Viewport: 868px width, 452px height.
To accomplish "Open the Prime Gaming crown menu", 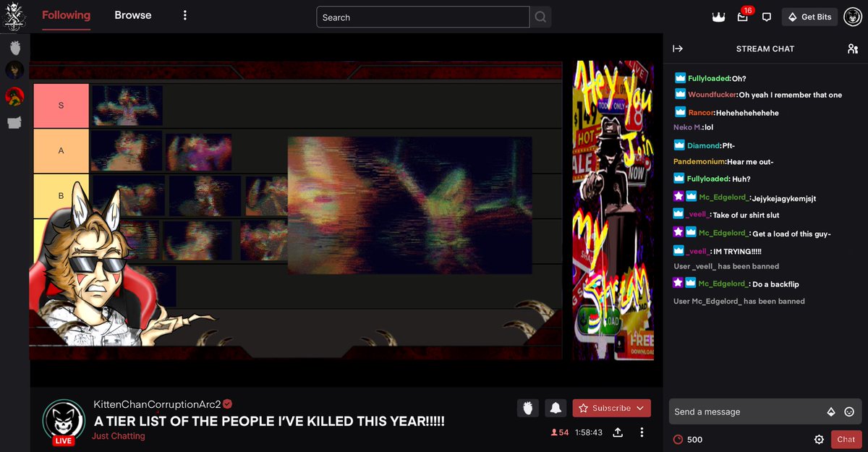I will coord(718,16).
